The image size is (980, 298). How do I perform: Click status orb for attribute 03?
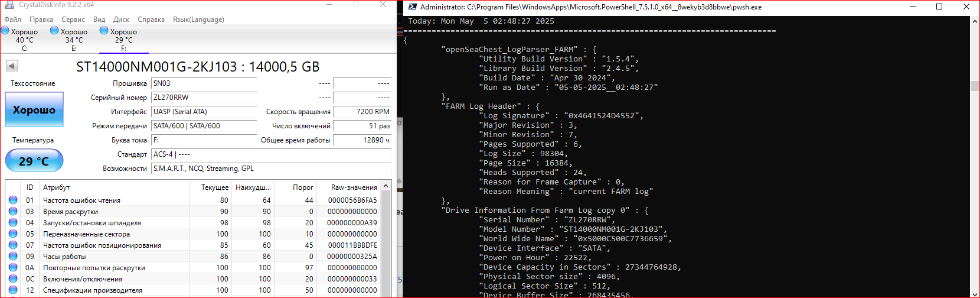13,212
